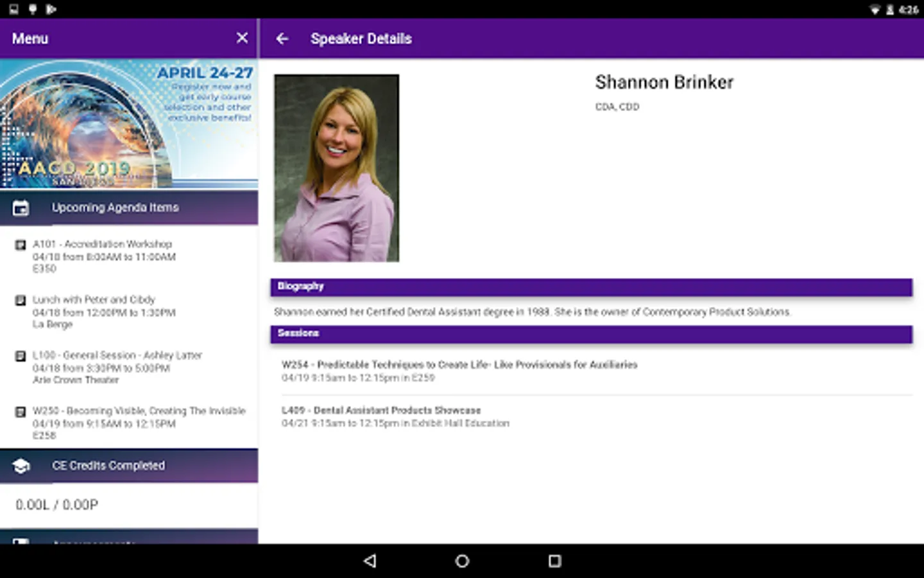The image size is (924, 578).
Task: Click the Biography section header
Action: (591, 286)
